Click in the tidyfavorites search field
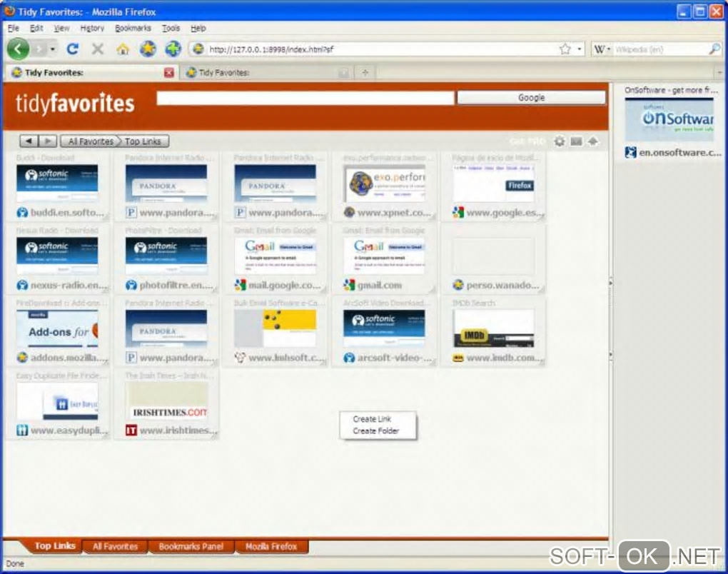Image resolution: width=728 pixels, height=574 pixels. coord(305,98)
